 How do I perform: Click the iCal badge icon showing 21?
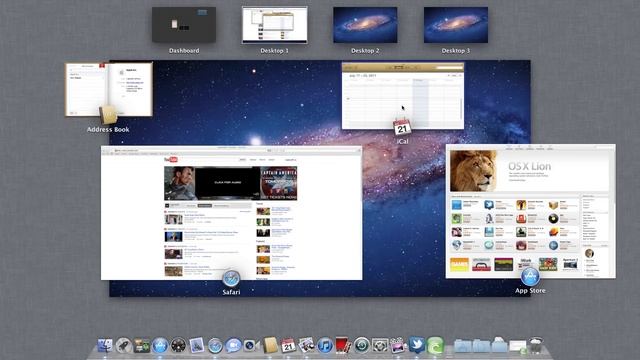[402, 127]
